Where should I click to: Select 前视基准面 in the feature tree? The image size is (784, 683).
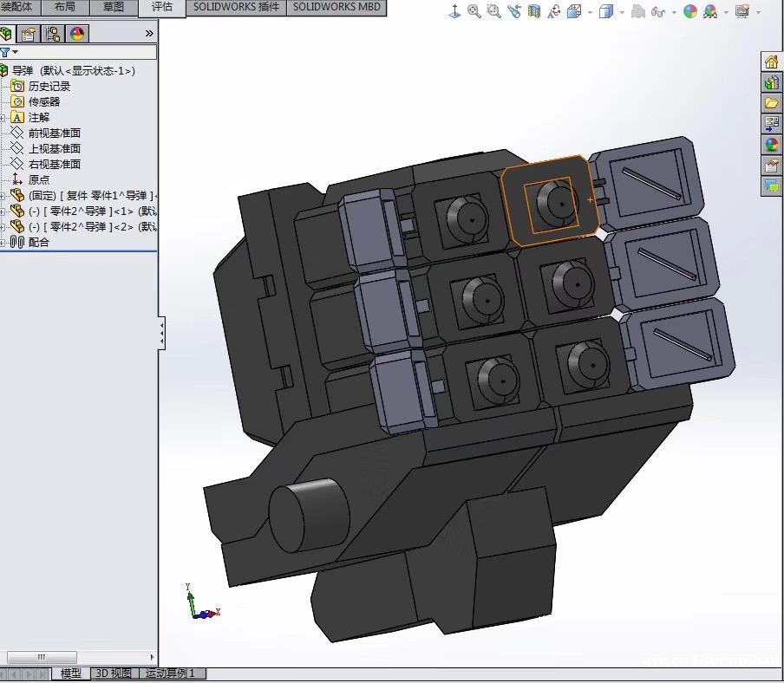pyautogui.click(x=54, y=133)
